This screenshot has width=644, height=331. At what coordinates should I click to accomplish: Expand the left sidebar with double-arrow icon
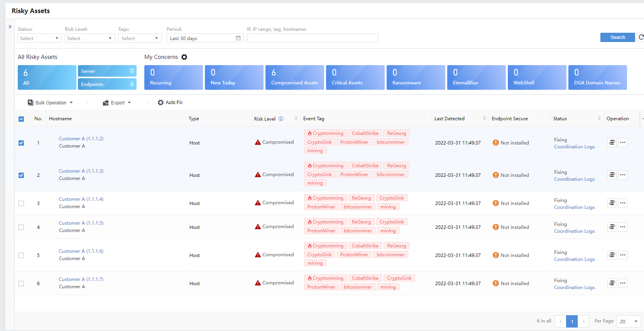click(10, 27)
